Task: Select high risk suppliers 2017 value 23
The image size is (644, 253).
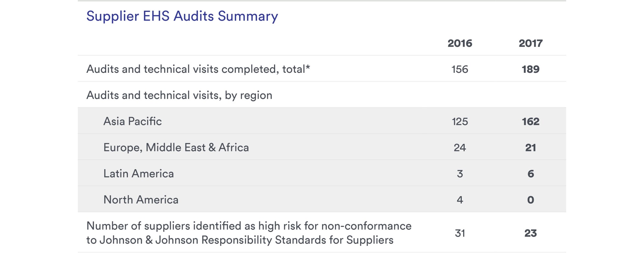Action: coord(530,233)
